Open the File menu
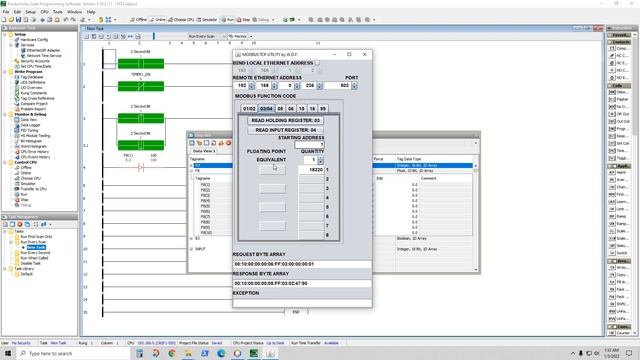 [x=6, y=12]
